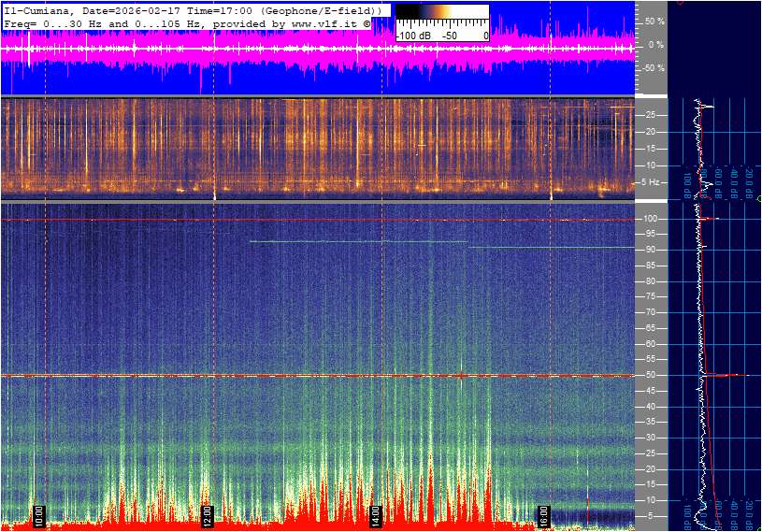Click the 50 % amplitude scale label
The image size is (762, 532).
654,21
